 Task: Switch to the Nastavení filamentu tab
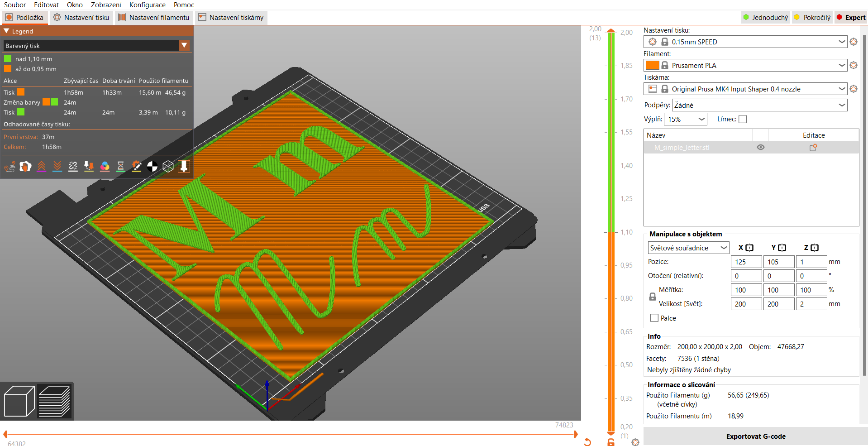pos(154,18)
